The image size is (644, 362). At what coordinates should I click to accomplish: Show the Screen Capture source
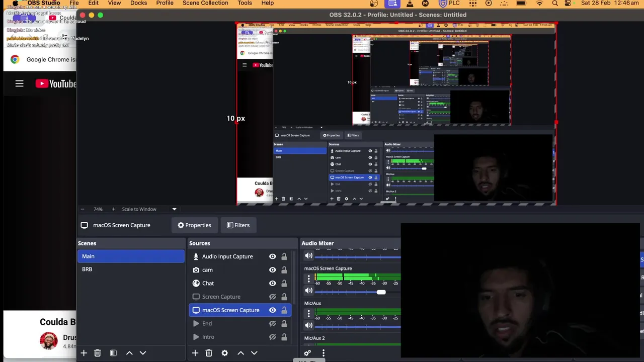272,297
